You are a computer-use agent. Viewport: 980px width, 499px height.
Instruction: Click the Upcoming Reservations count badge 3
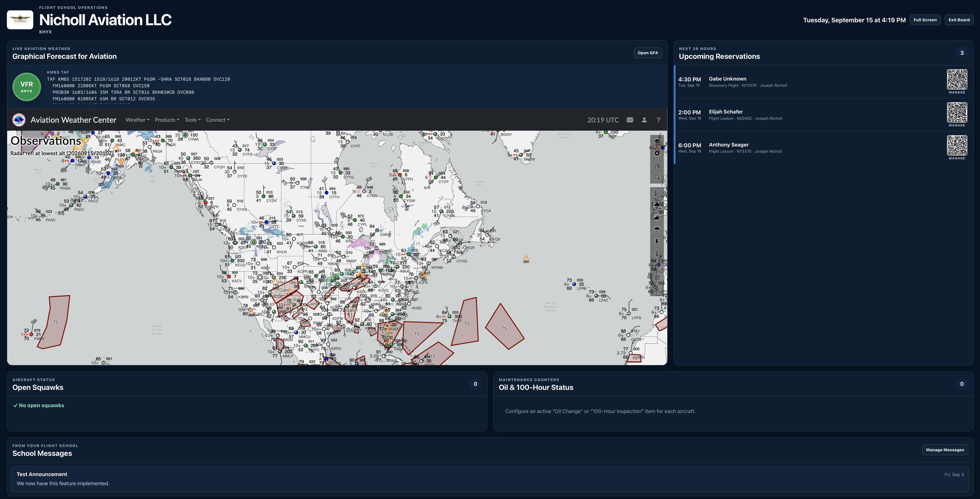[962, 53]
